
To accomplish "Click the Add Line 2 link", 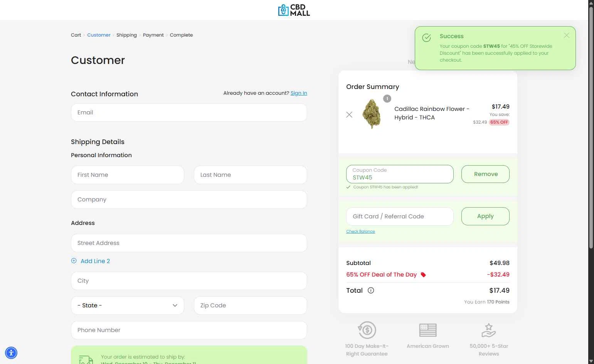I will pyautogui.click(x=95, y=261).
